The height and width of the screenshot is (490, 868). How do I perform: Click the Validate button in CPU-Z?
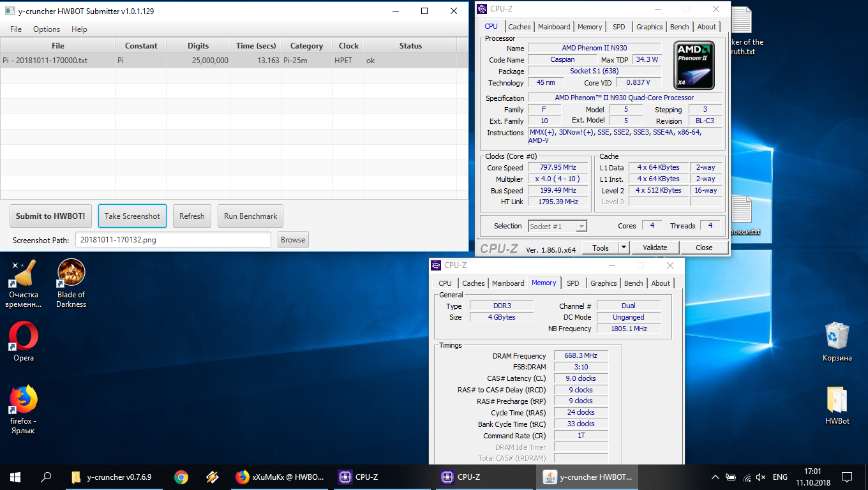tap(655, 248)
